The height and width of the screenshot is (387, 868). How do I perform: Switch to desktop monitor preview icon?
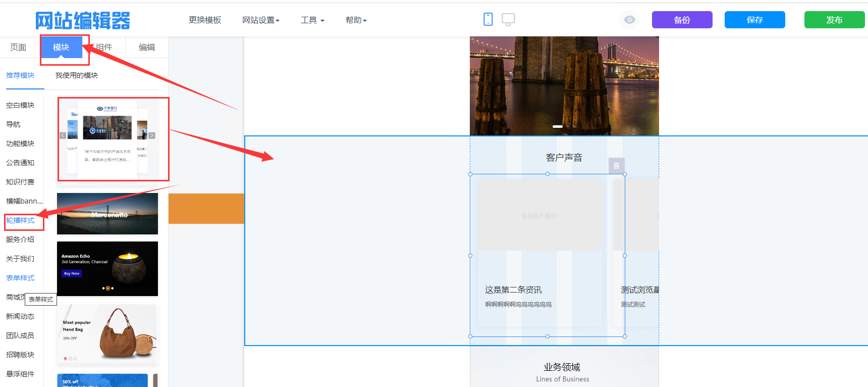pyautogui.click(x=508, y=19)
